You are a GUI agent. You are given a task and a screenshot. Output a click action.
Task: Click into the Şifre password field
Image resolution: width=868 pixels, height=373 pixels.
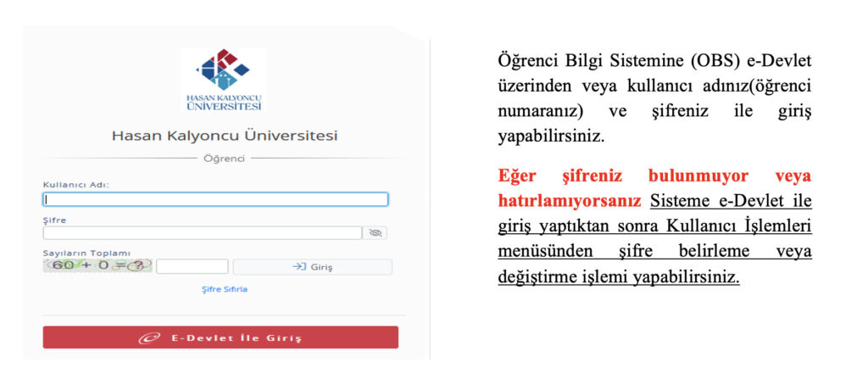203,232
